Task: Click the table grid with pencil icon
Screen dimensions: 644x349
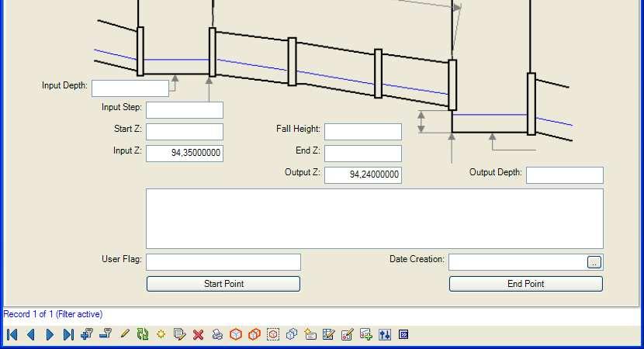Action: coord(328,334)
